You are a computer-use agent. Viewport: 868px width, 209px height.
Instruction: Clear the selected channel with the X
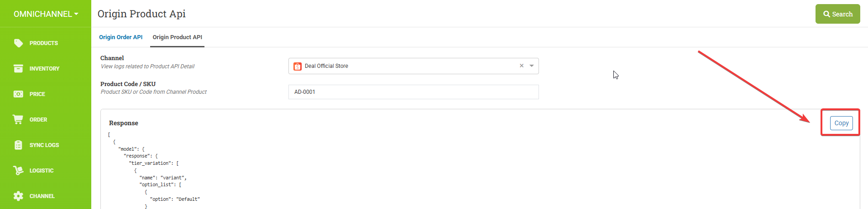point(522,66)
